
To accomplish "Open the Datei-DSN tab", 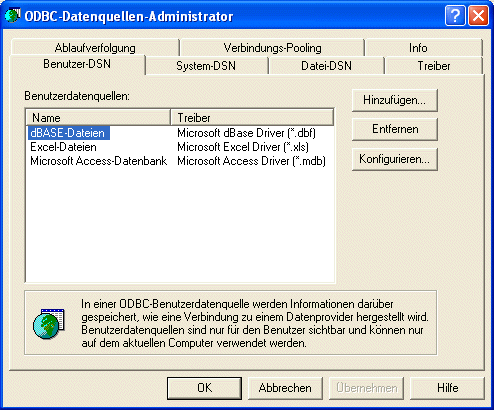I will [326, 66].
